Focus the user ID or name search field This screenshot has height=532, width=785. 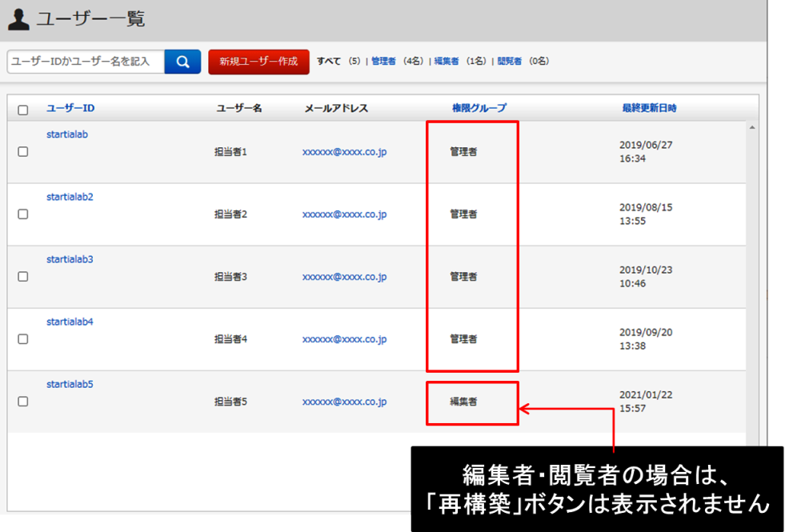pos(86,62)
